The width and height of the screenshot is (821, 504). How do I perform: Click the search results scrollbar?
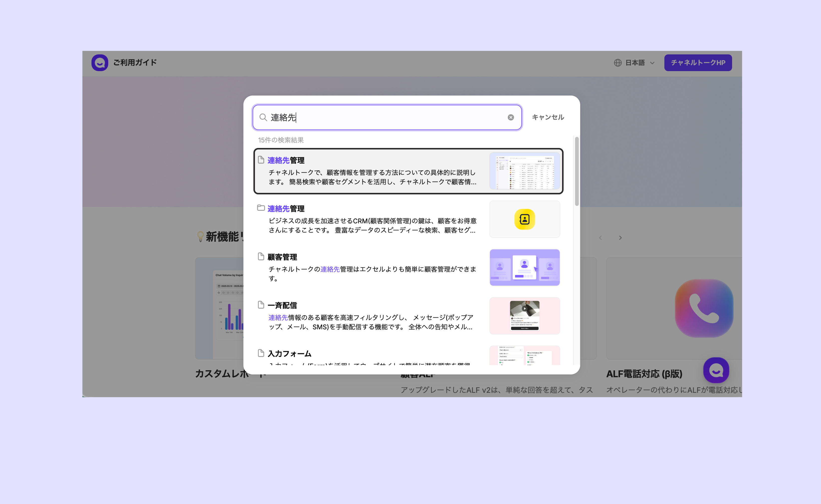577,171
